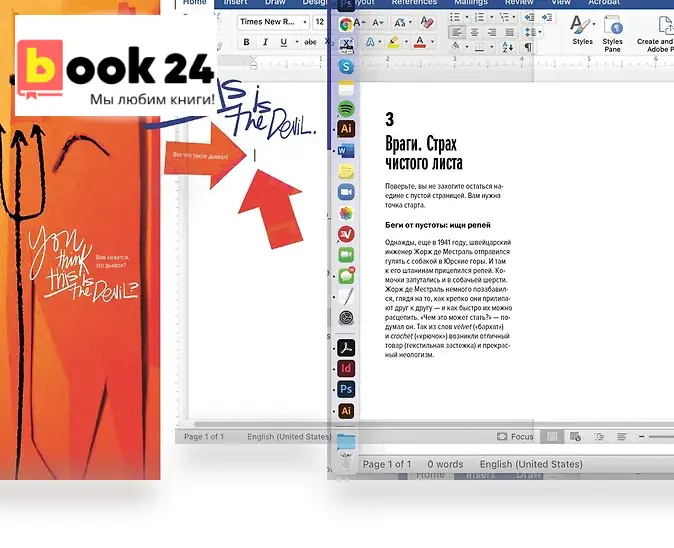
Task: Click the pilcrow show formatting marks icon
Action: (528, 46)
